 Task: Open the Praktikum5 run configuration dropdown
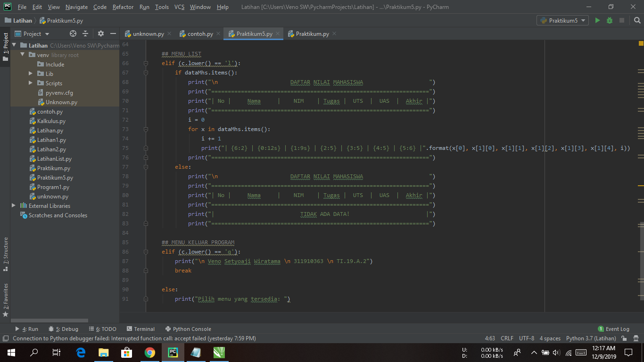coord(563,20)
